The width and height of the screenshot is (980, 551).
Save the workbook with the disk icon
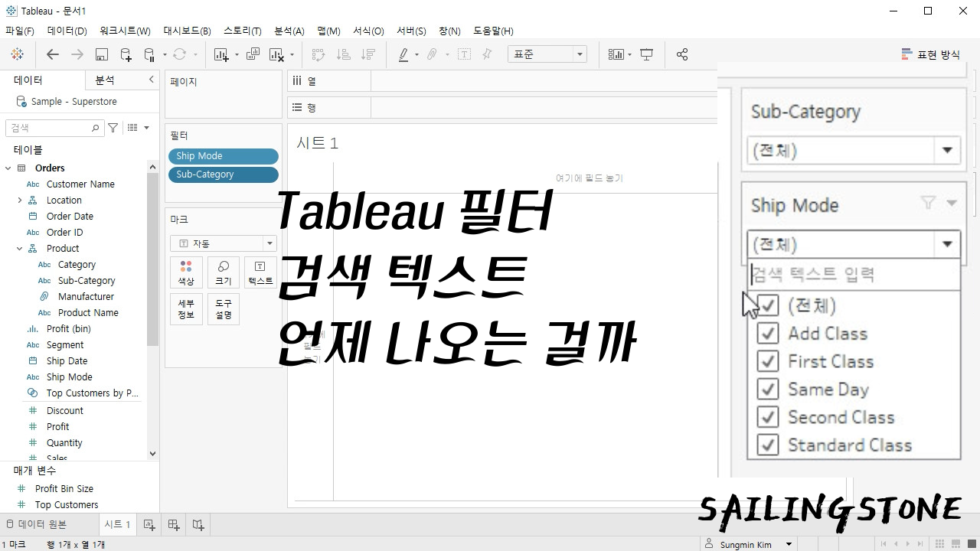pos(101,54)
